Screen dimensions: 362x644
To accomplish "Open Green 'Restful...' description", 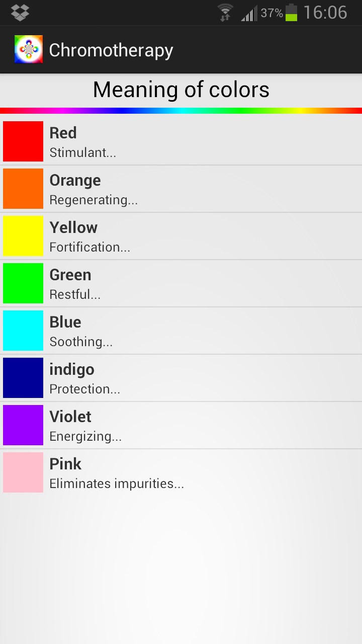I will point(75,294).
